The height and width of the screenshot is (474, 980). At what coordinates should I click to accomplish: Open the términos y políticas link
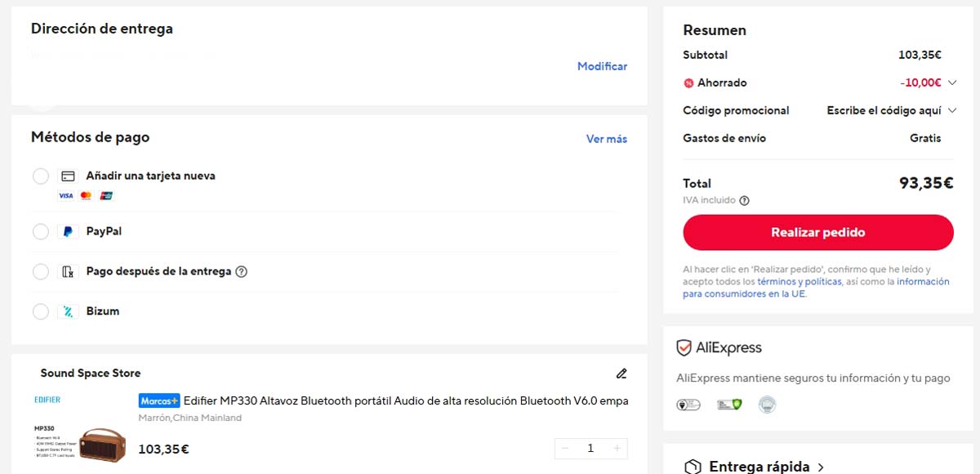[799, 281]
